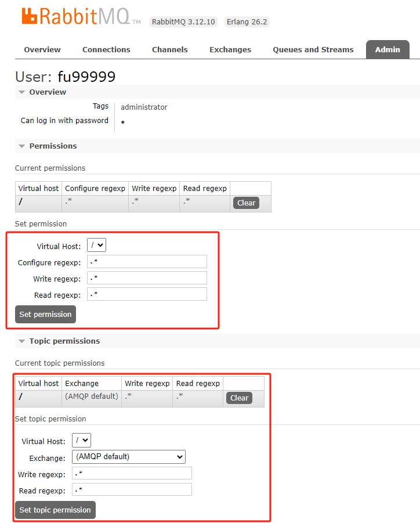
Task: Clear the AMQP default topic permission
Action: coord(239,398)
